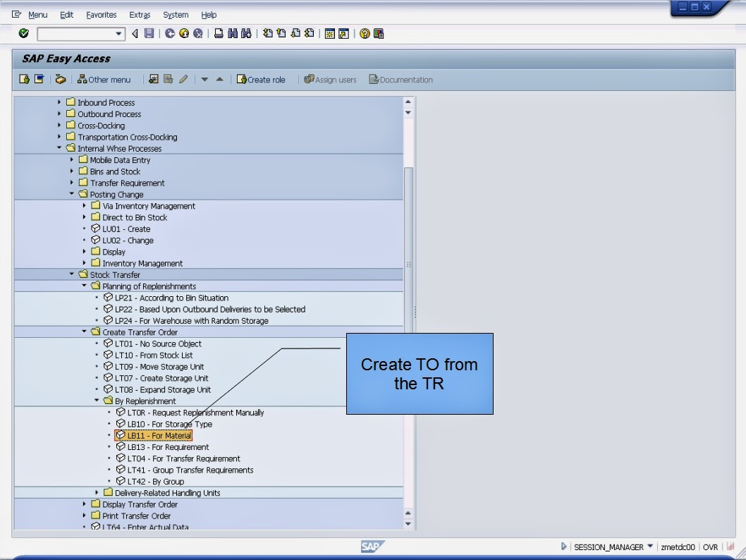Click the Find Next binoculars icon

pyautogui.click(x=246, y=33)
